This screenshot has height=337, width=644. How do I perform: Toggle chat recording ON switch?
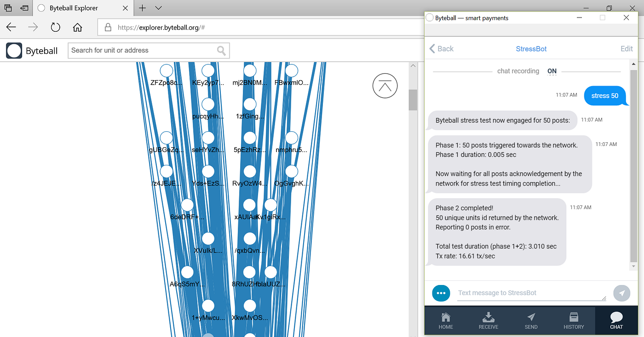tap(552, 71)
